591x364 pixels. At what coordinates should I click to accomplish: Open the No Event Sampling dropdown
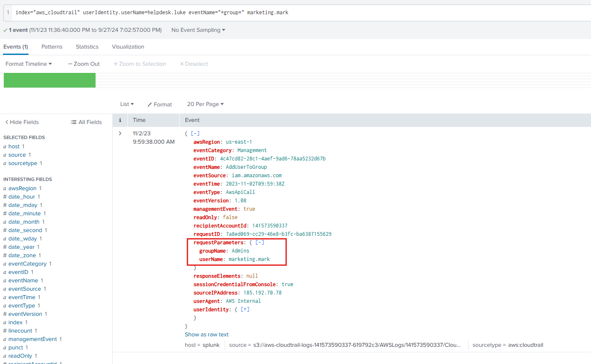(x=198, y=30)
